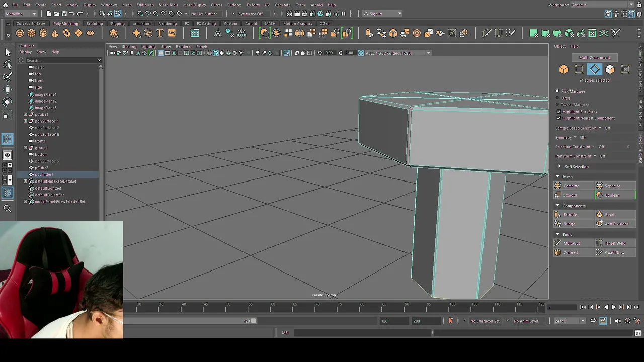Open the Mesh Tools menu
Screen dimensions: 644x362
point(168,5)
